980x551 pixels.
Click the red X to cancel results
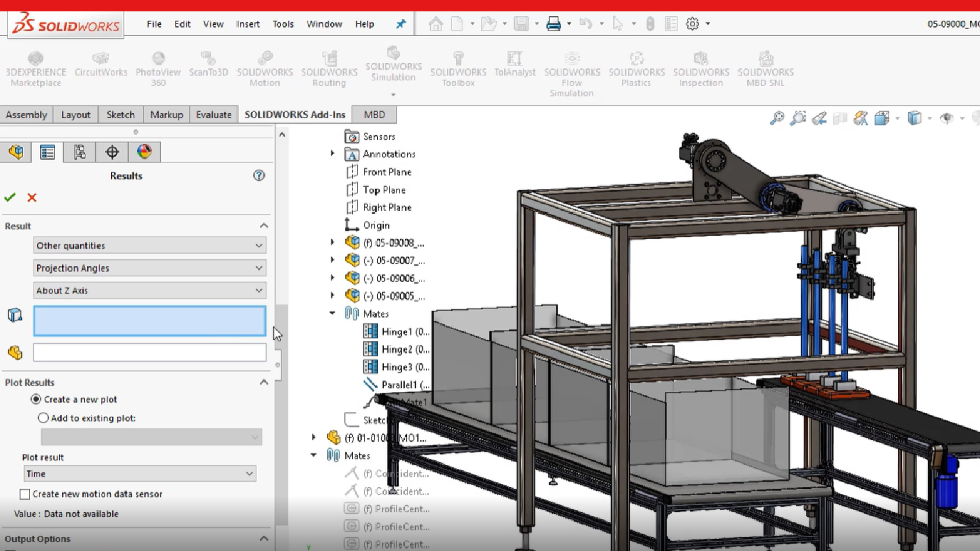click(x=32, y=197)
